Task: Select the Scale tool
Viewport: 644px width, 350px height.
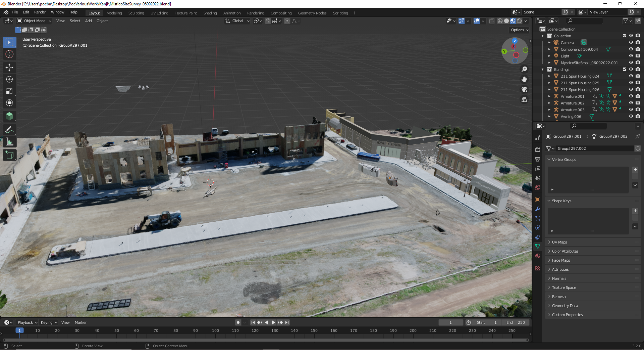Action: (x=9, y=91)
